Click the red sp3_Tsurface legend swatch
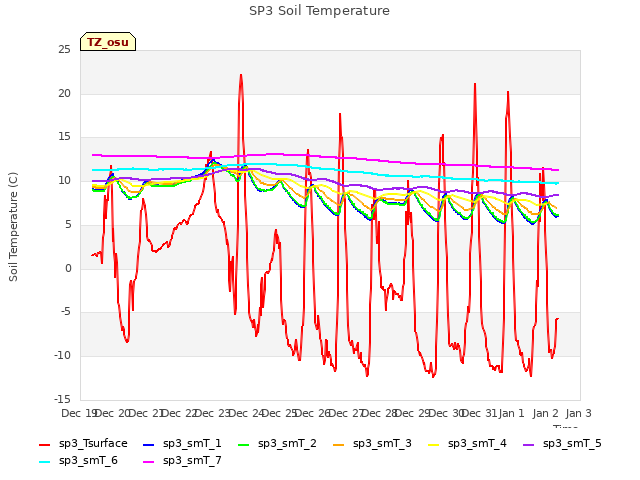 44,444
